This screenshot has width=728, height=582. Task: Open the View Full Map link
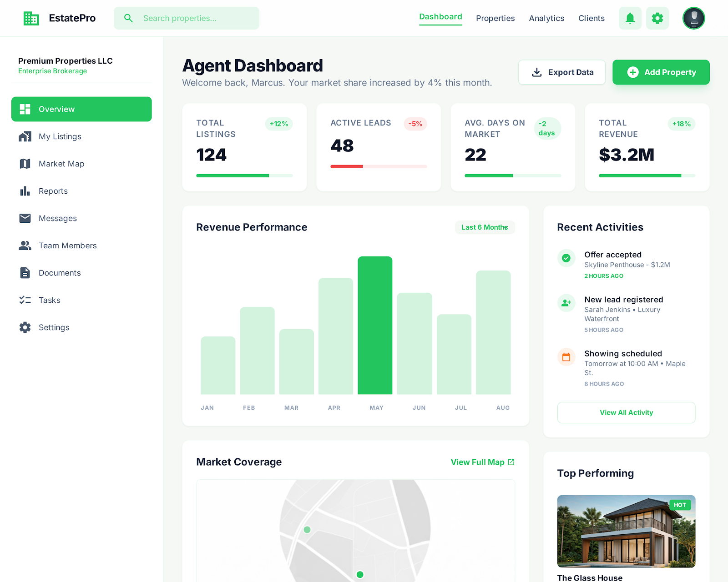pos(482,462)
